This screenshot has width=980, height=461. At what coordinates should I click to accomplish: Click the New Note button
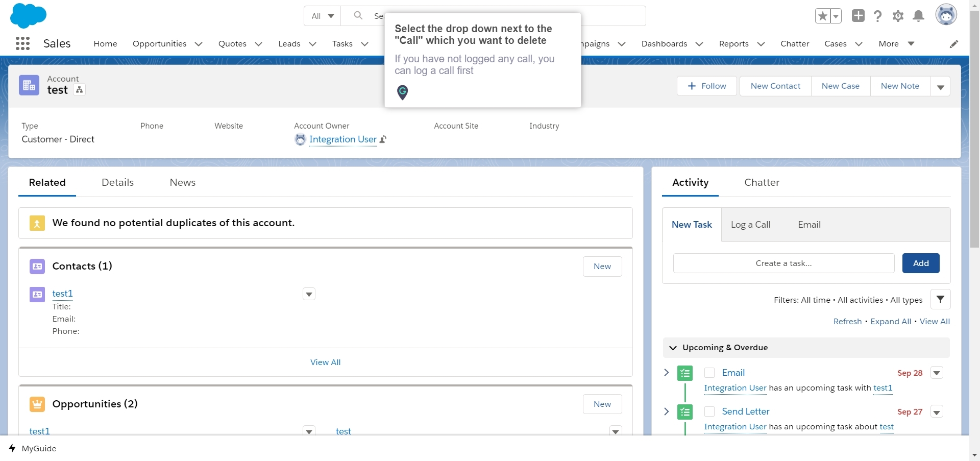pyautogui.click(x=900, y=86)
